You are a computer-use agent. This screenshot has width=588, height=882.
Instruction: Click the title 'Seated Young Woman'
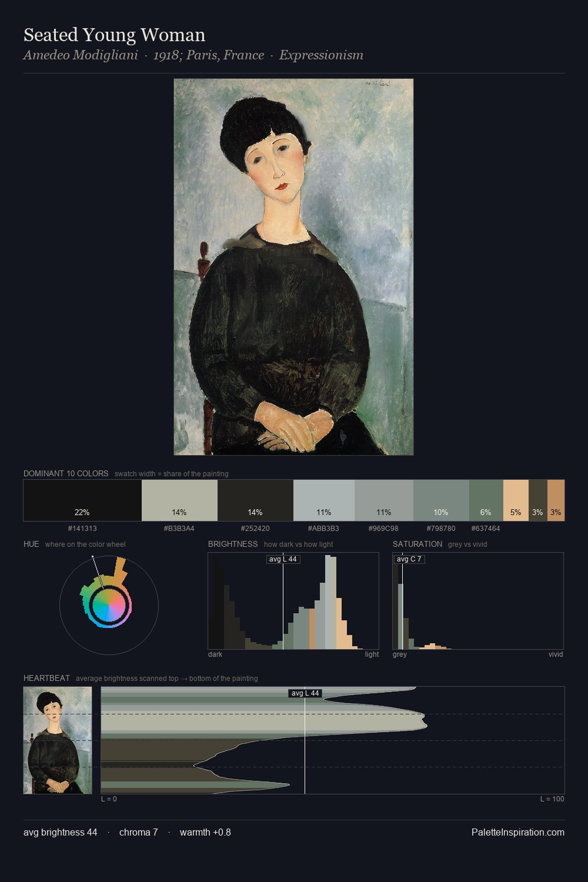tap(114, 35)
